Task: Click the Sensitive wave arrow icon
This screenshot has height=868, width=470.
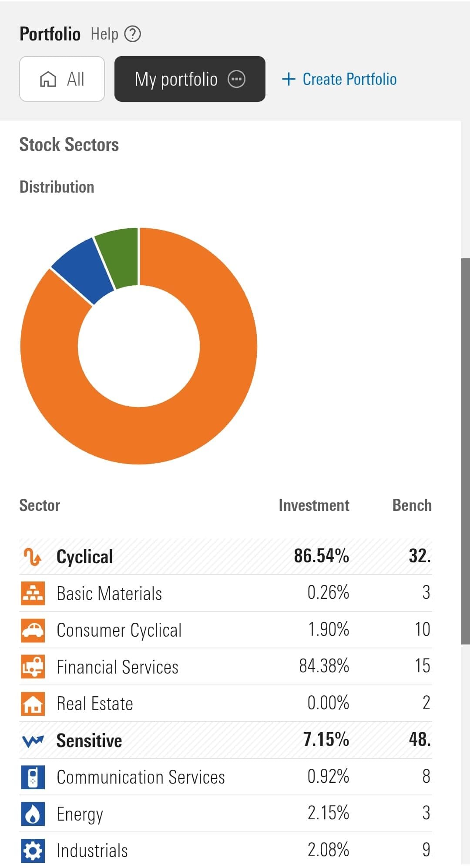Action: click(31, 739)
